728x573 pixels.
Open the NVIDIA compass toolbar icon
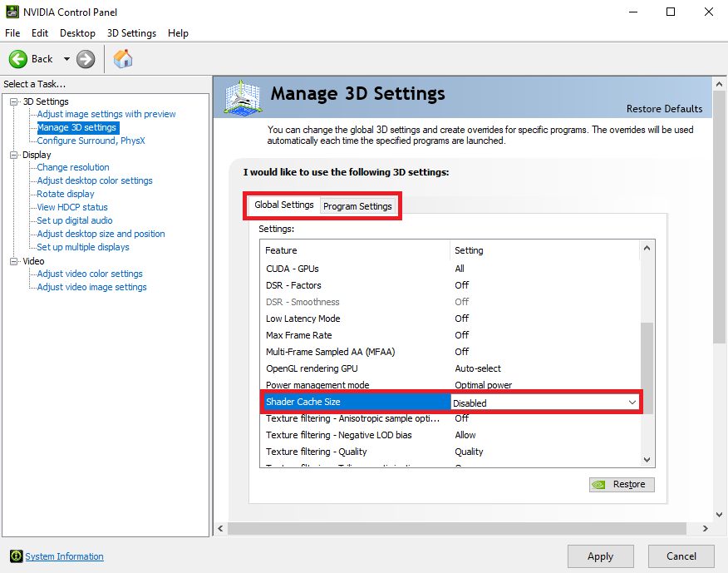pos(122,58)
